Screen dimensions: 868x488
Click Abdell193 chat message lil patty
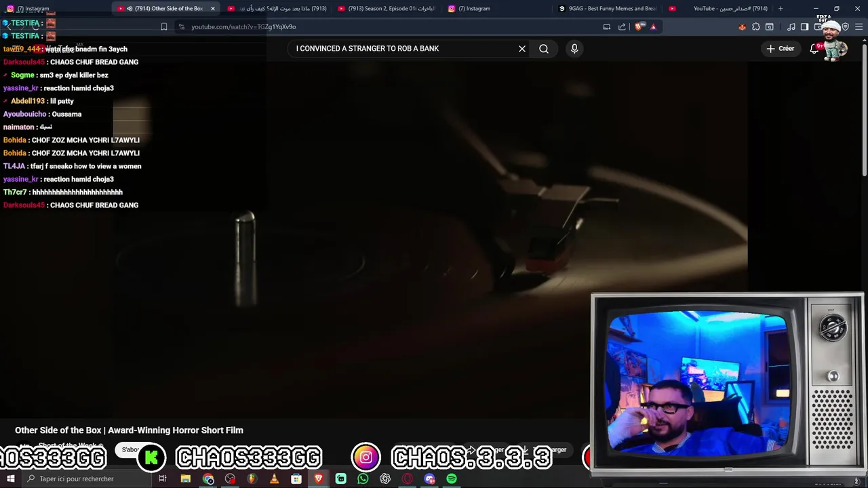tap(39, 101)
